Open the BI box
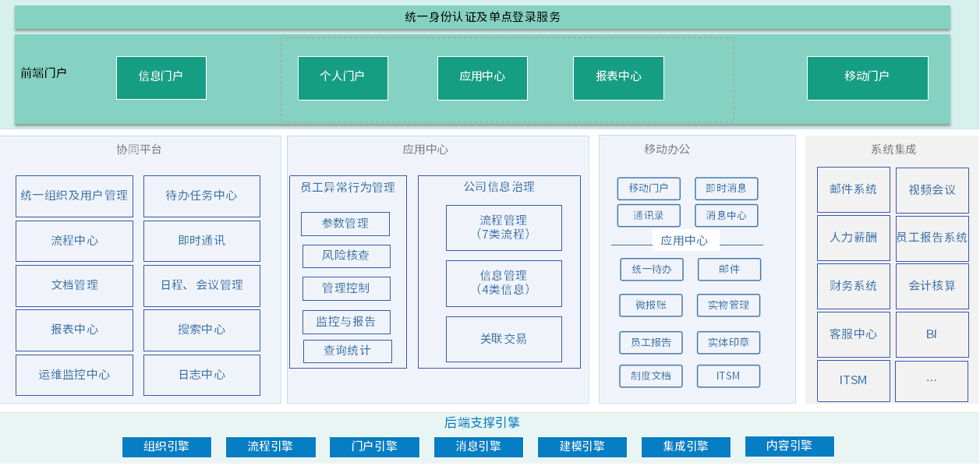This screenshot has height=466, width=980. coord(932,335)
